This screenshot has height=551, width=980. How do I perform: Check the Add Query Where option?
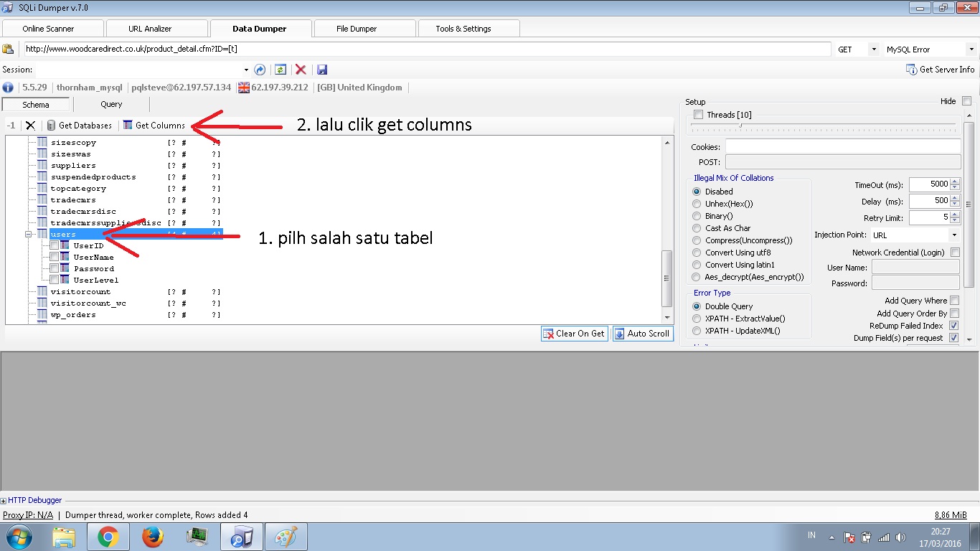(954, 301)
